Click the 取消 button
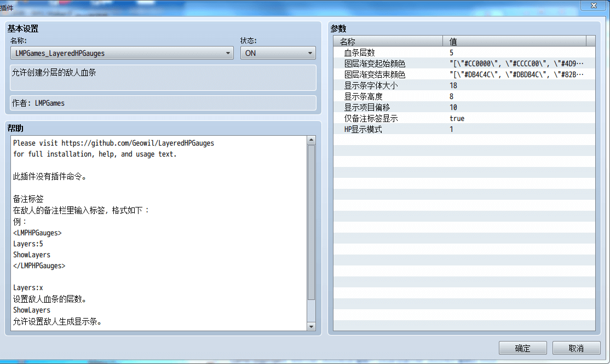 [576, 348]
